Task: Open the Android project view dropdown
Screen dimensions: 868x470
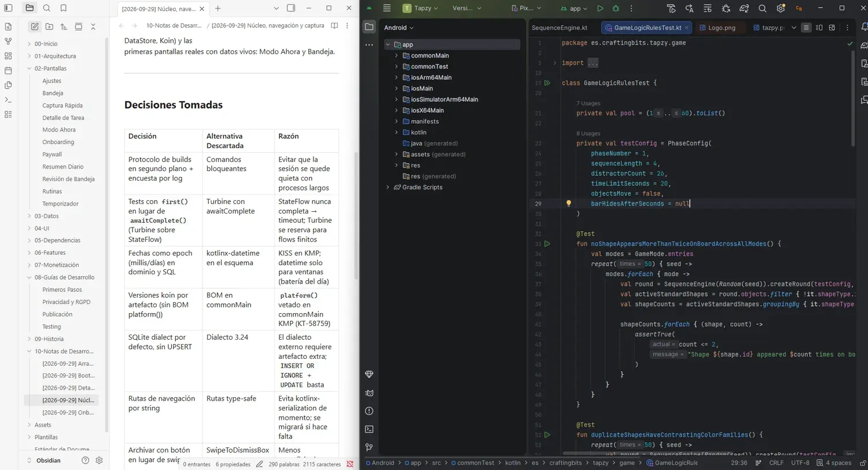Action: [x=399, y=27]
